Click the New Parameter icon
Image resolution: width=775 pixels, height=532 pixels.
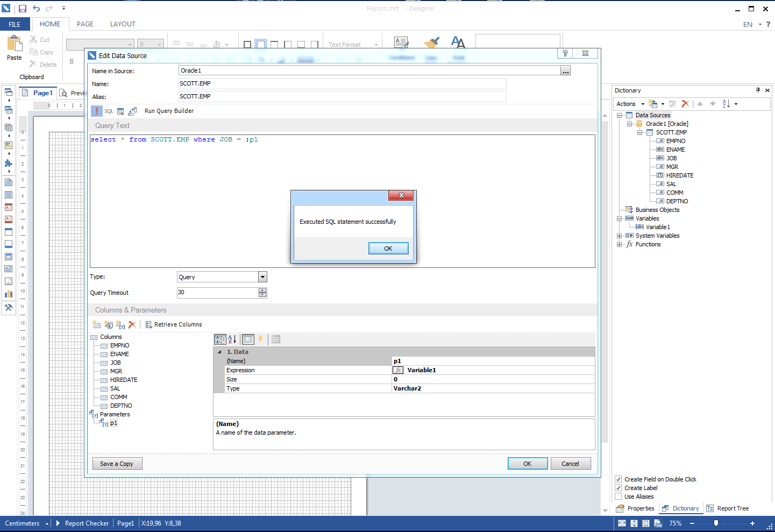(x=120, y=325)
